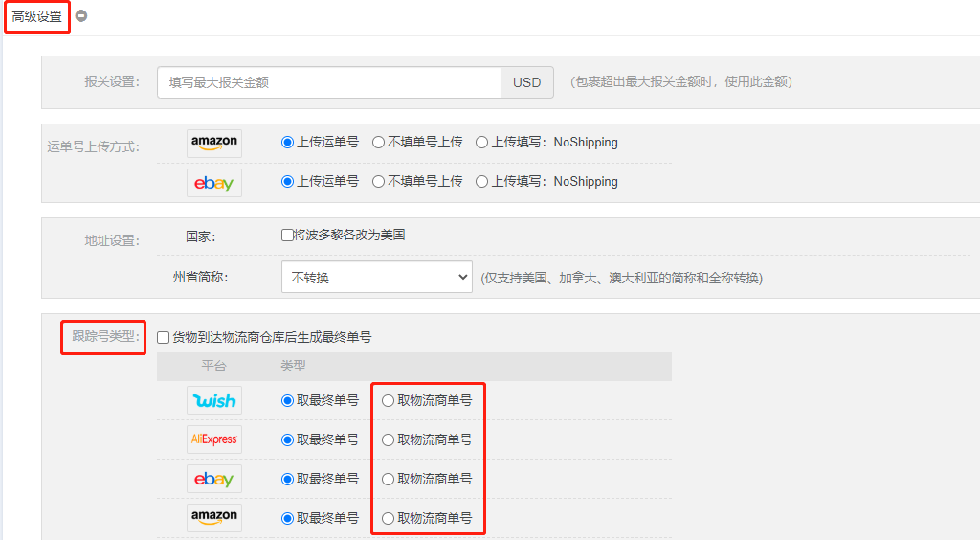The width and height of the screenshot is (980, 540).
Task: Select 不填单号上传 for ebay
Action: (x=378, y=182)
